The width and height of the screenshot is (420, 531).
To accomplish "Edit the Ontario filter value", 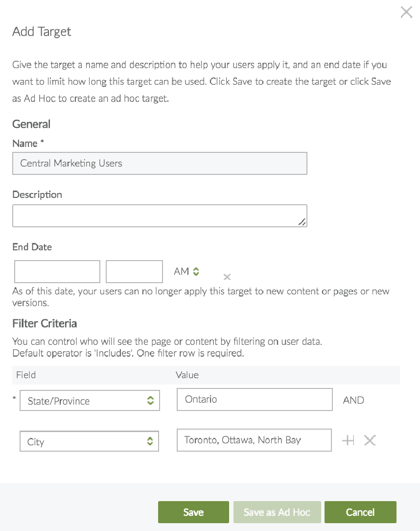I will pos(255,400).
